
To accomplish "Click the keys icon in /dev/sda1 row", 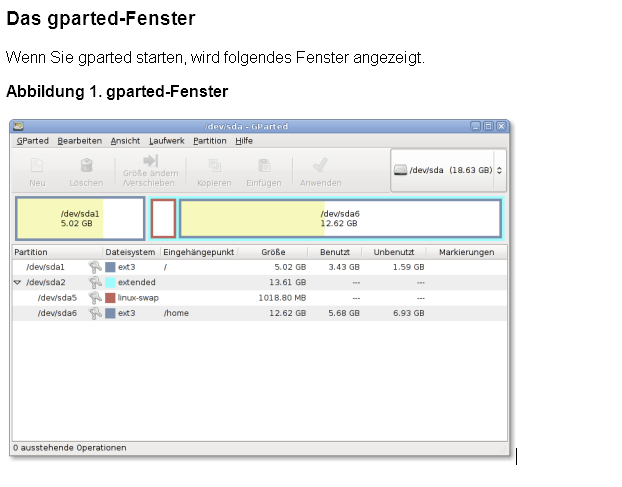I will point(95,267).
